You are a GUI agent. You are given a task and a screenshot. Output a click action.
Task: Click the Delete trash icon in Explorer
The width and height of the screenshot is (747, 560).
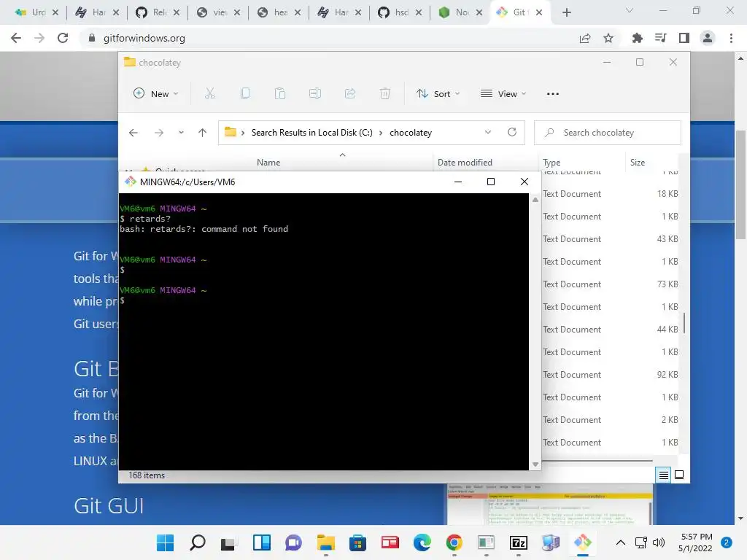[x=385, y=94]
